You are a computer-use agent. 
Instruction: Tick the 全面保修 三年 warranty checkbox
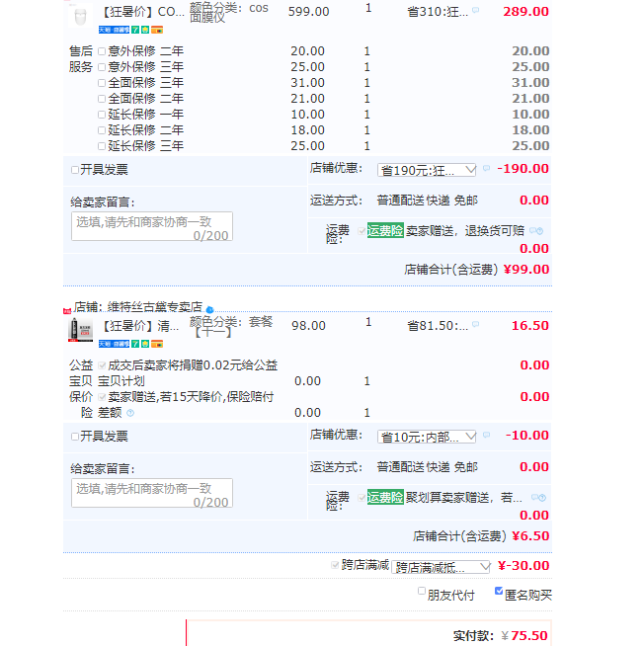(102, 83)
